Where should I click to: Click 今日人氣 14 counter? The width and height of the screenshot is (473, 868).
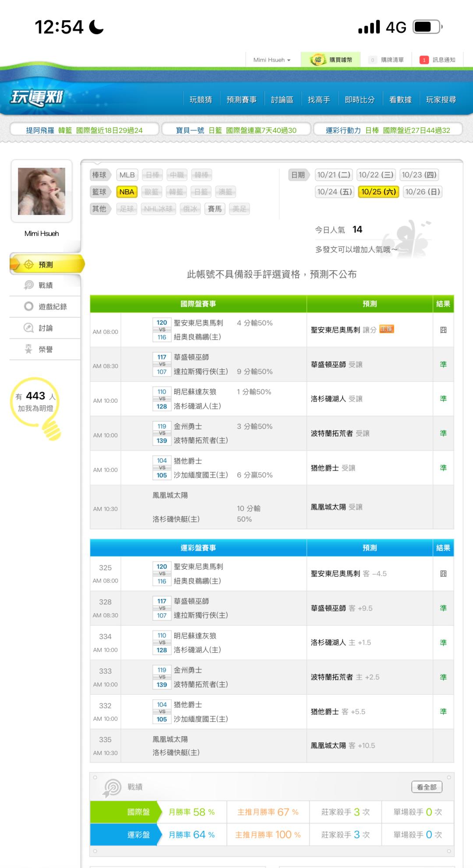click(x=339, y=229)
